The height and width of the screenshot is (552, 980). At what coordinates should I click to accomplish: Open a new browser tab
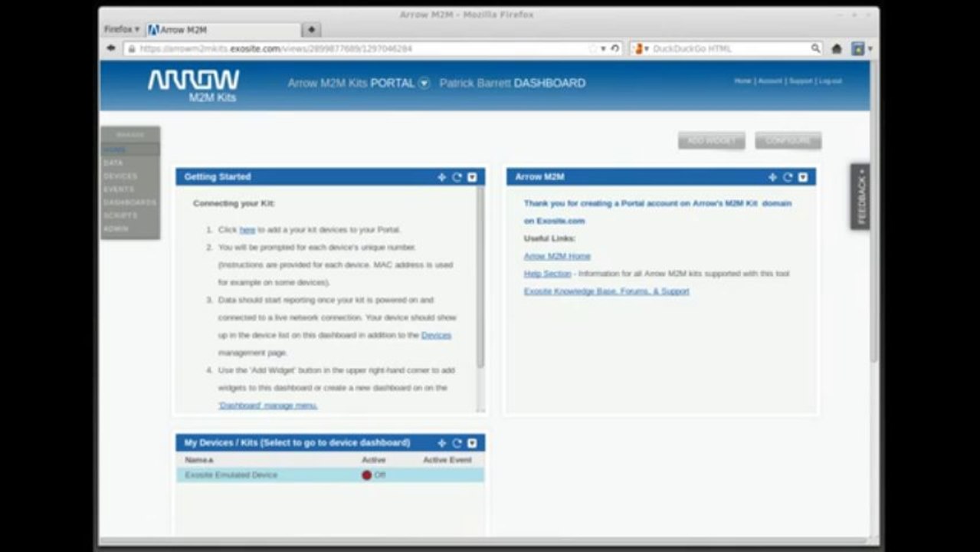coord(311,30)
